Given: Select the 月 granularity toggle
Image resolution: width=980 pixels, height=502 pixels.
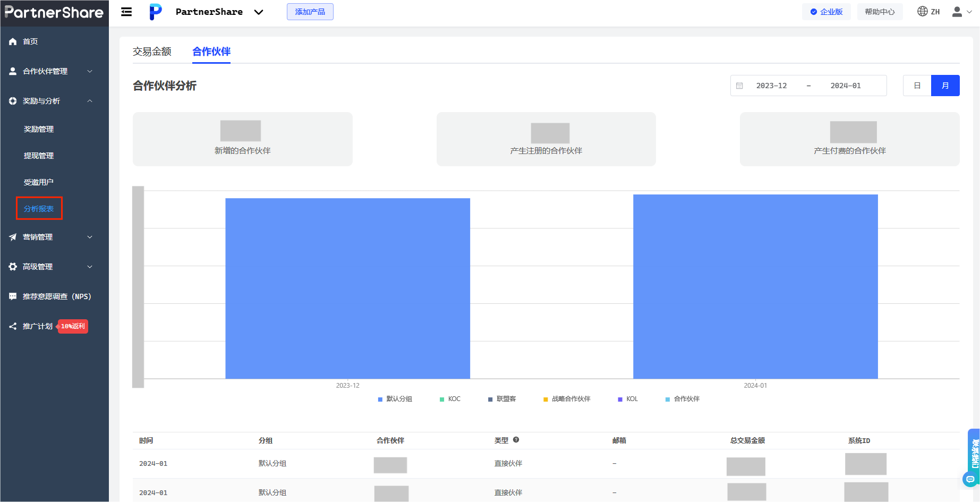Looking at the screenshot, I should pyautogui.click(x=945, y=86).
